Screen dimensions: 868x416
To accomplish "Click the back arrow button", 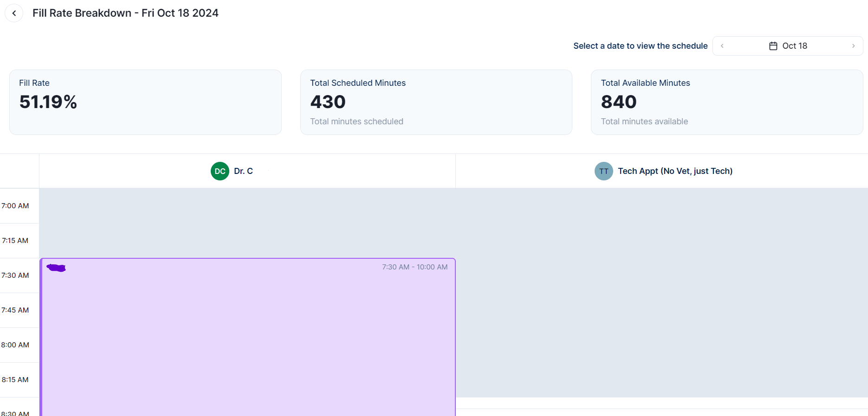I will coord(14,13).
